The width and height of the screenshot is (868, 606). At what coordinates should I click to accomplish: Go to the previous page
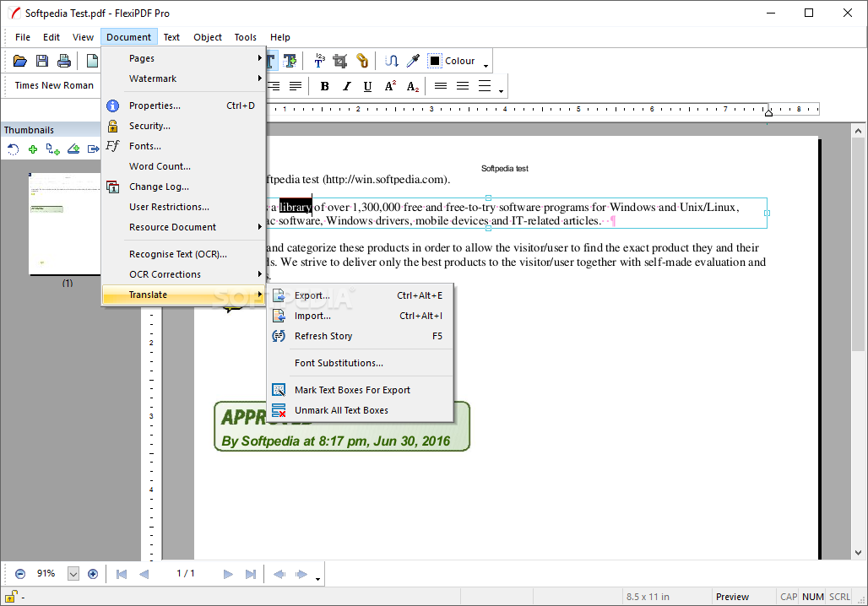point(144,574)
